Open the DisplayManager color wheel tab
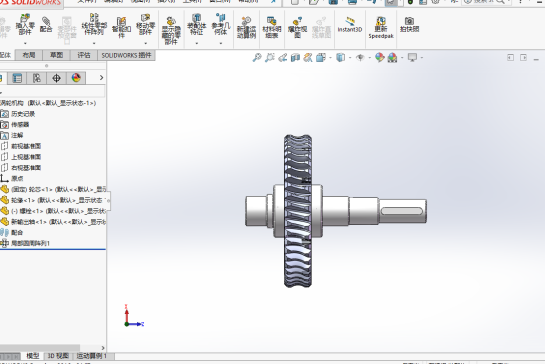 (x=76, y=78)
